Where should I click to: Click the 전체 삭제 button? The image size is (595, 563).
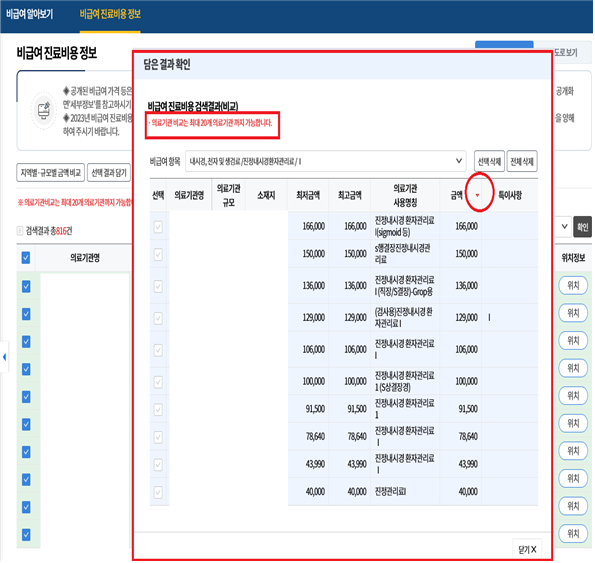[x=522, y=162]
